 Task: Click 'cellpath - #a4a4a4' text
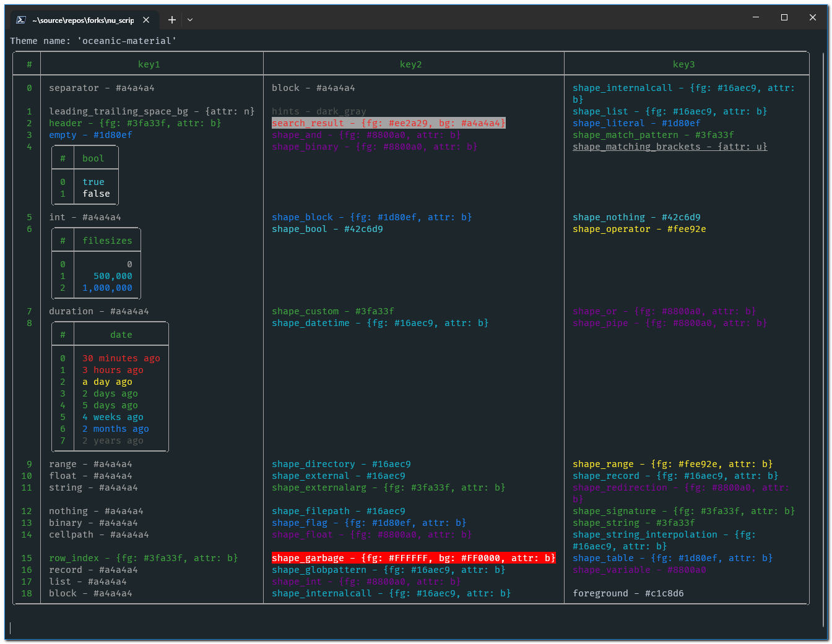pos(99,535)
